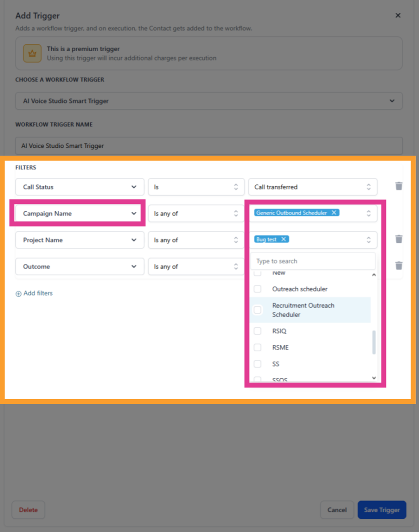Open the 'Is' operator dropdown
This screenshot has width=419, height=532.
point(196,187)
